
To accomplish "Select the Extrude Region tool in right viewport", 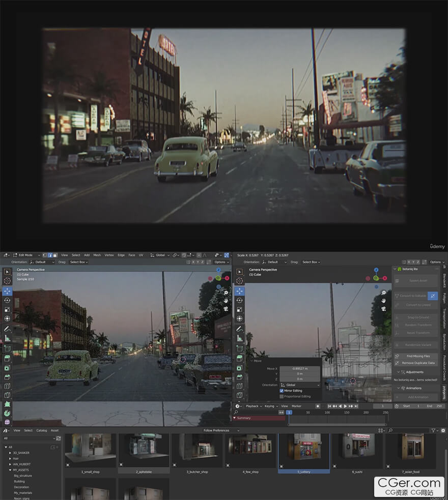I will point(240,359).
